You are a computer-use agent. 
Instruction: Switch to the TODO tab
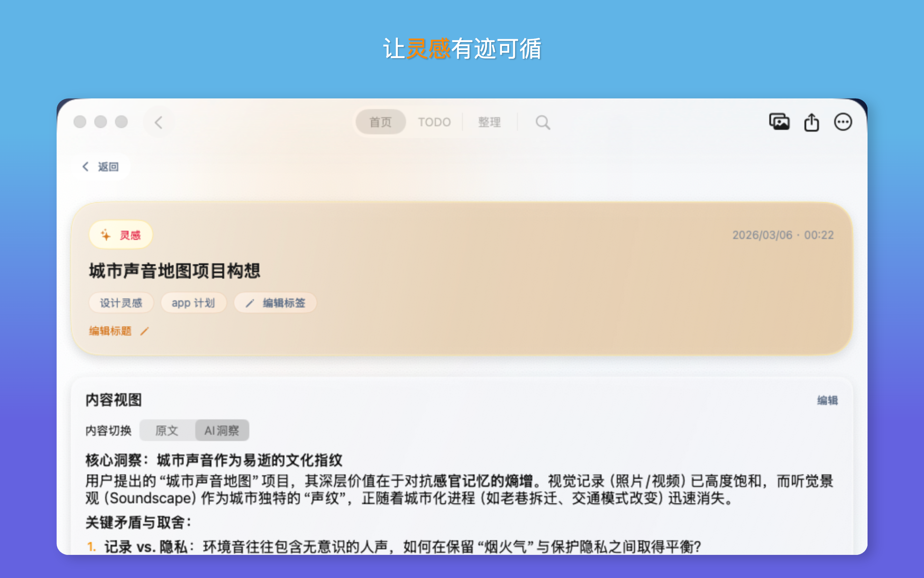[x=434, y=122]
